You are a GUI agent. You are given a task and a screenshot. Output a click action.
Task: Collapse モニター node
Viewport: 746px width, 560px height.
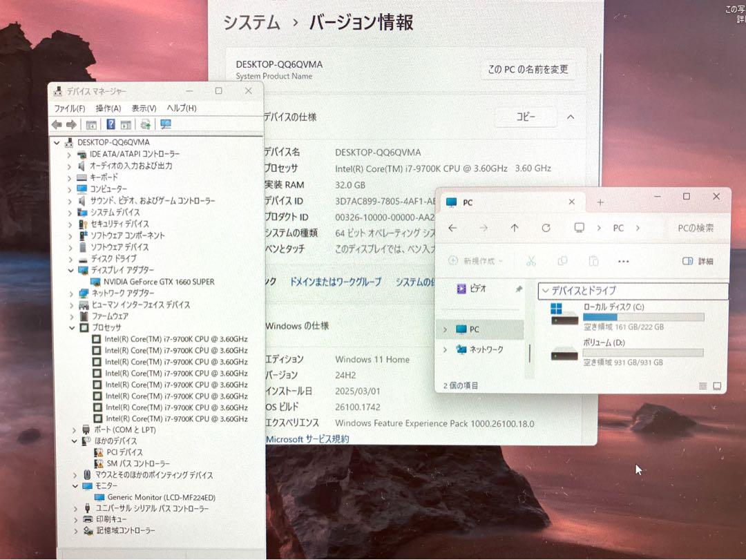[x=75, y=486]
